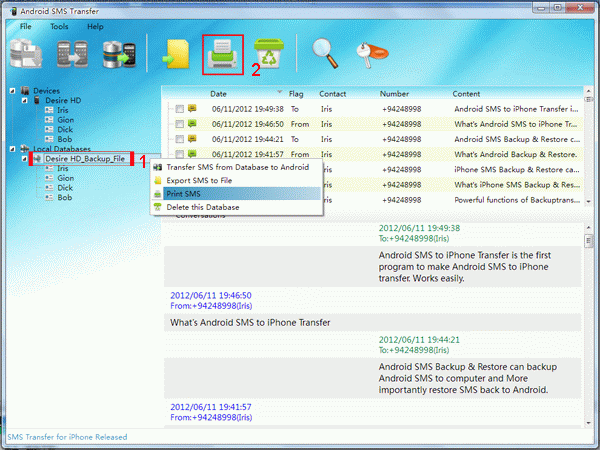Image resolution: width=600 pixels, height=450 pixels.
Task: Click the yellow sent-message icon at 19:44:21
Action: point(192,139)
